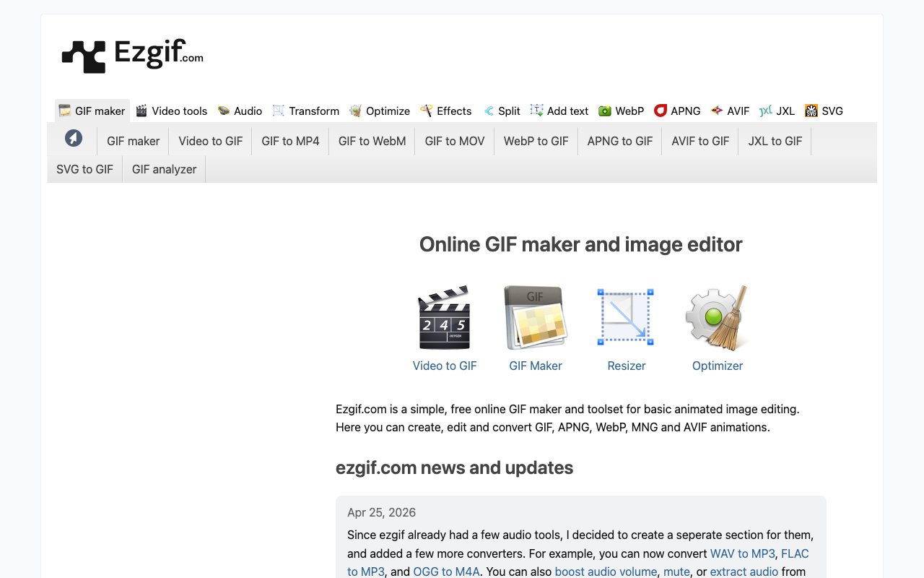Go to the AVIF tab

point(731,111)
